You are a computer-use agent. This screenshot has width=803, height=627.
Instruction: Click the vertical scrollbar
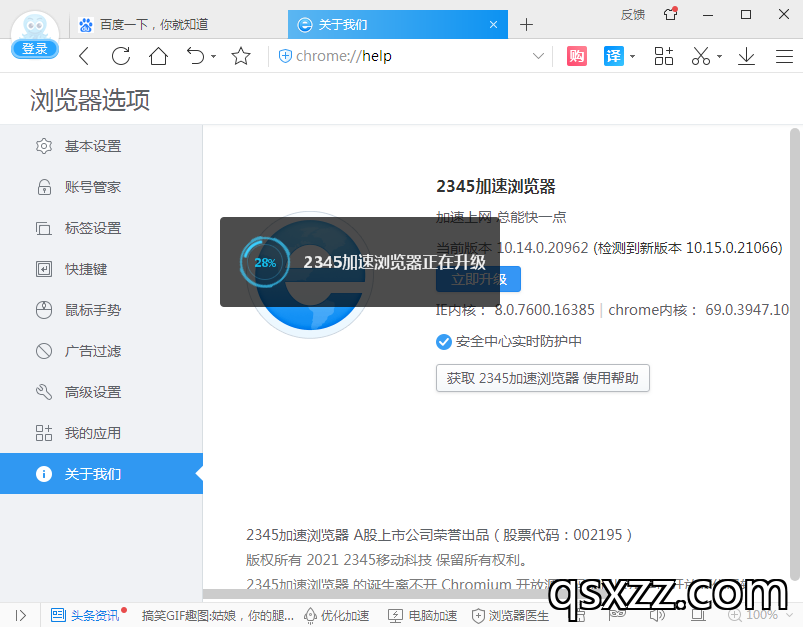point(795,353)
